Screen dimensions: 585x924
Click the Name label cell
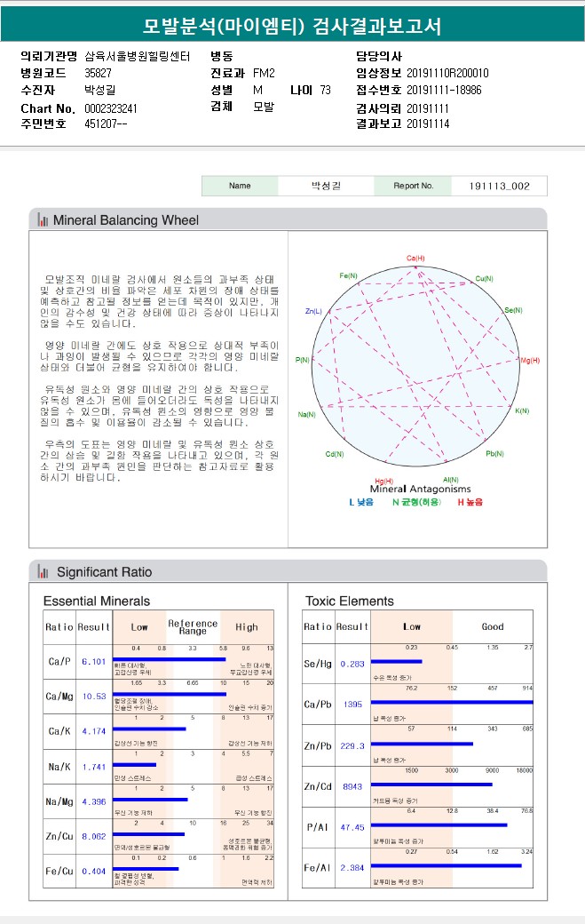click(240, 186)
